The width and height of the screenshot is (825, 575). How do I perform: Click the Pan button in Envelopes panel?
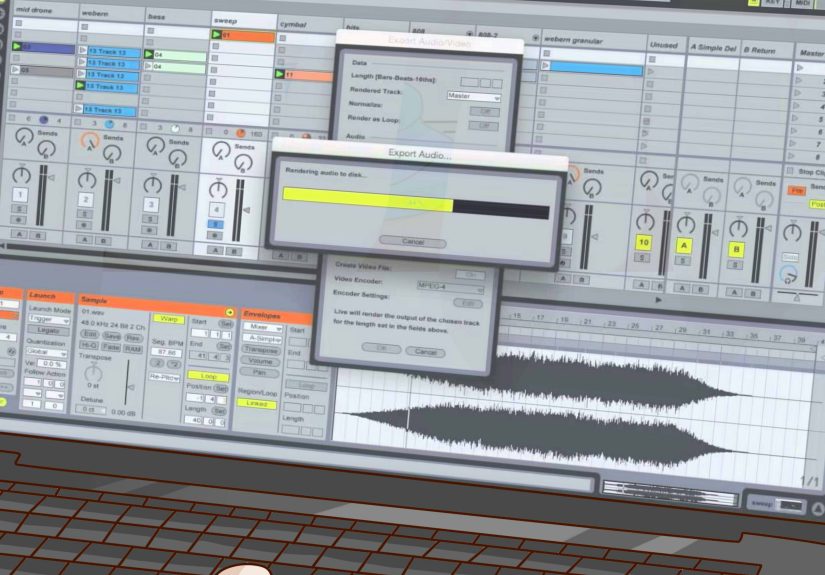tap(259, 372)
